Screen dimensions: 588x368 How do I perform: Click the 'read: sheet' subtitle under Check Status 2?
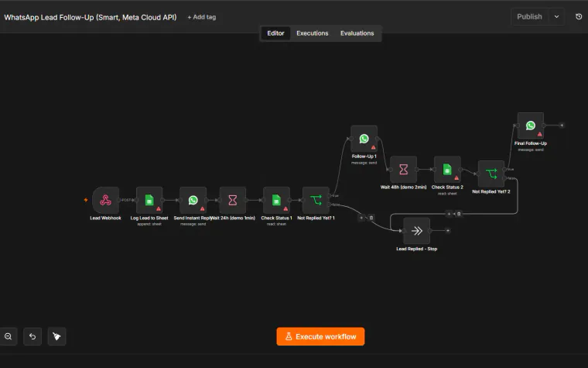pyautogui.click(x=447, y=194)
